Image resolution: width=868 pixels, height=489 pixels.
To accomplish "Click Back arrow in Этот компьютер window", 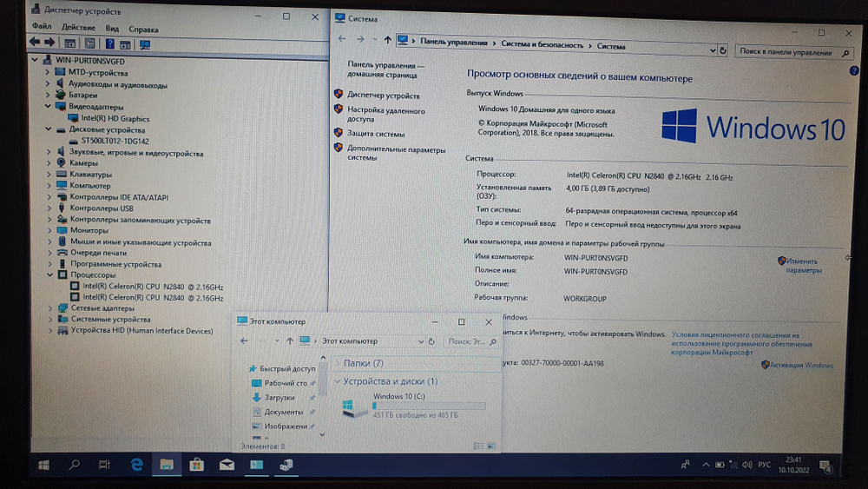I will pos(244,340).
